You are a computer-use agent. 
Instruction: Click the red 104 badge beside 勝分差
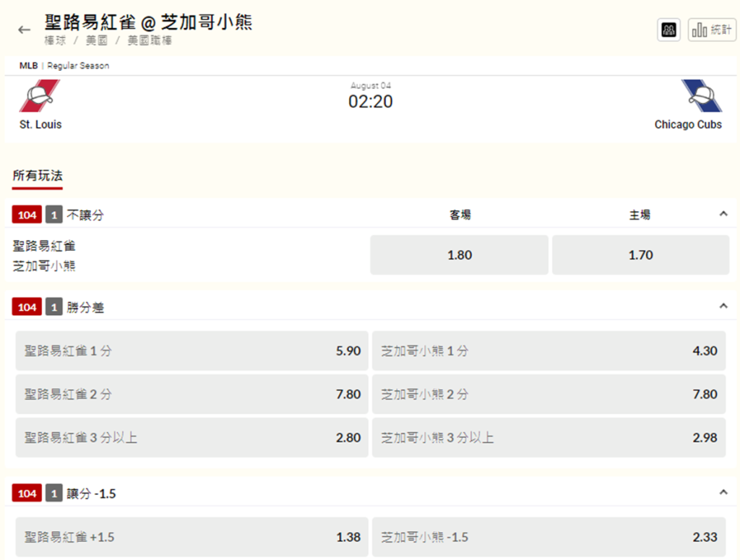[27, 307]
